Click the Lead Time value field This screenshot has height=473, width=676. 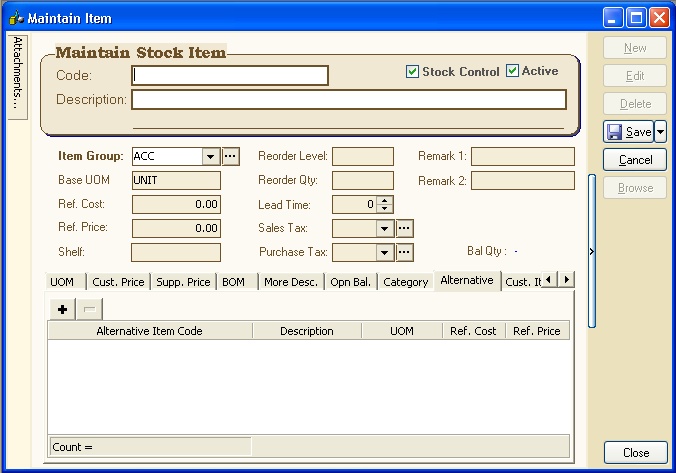(354, 204)
